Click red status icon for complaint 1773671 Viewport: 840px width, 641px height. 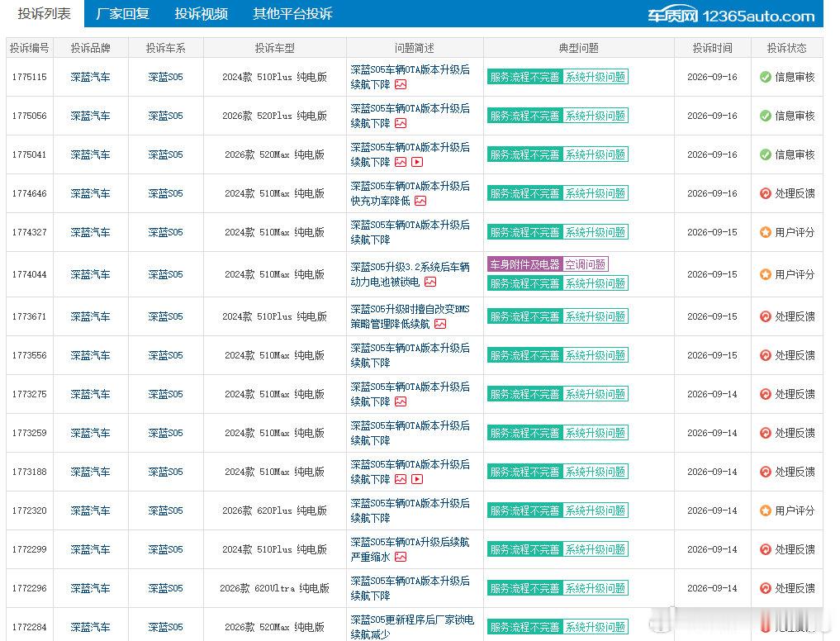pyautogui.click(x=766, y=316)
